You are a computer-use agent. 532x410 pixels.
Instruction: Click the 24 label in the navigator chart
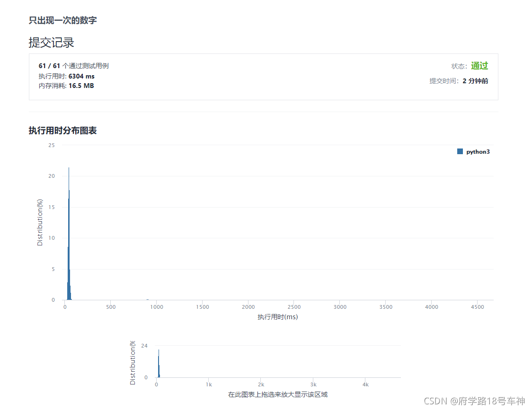point(144,346)
